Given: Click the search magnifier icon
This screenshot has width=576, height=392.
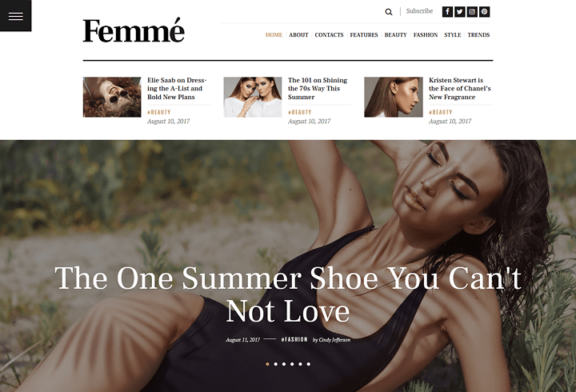Looking at the screenshot, I should 388,12.
